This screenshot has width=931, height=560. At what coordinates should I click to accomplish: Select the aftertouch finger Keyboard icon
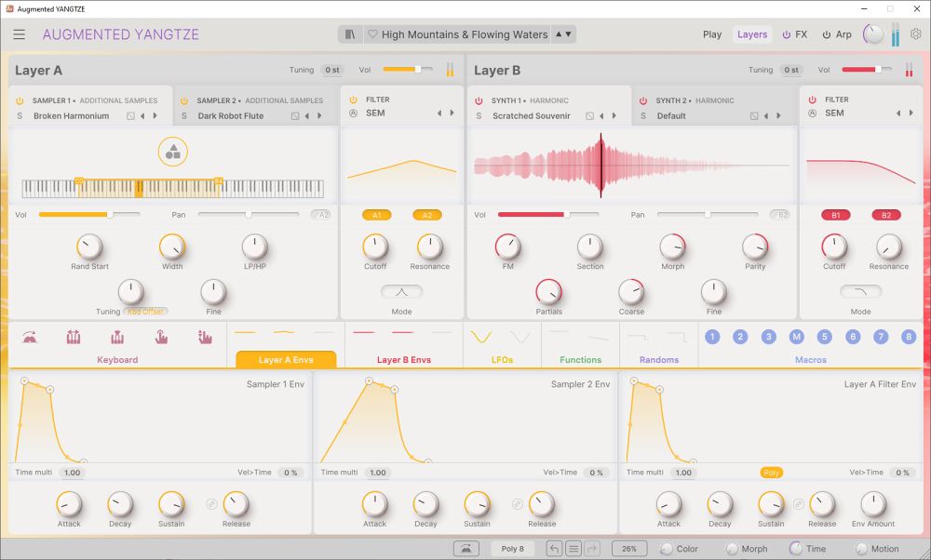tap(161, 338)
